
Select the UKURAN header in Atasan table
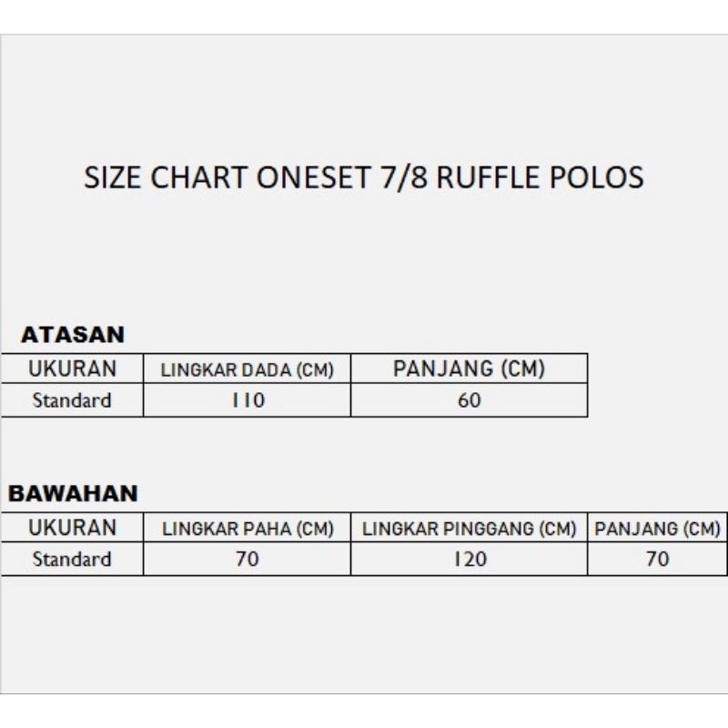click(72, 369)
